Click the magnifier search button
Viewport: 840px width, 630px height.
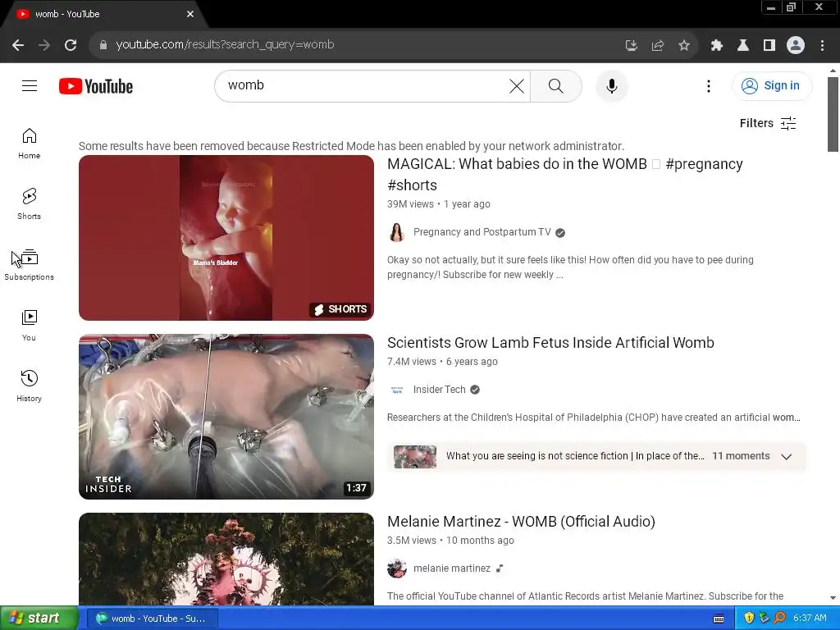pyautogui.click(x=556, y=85)
